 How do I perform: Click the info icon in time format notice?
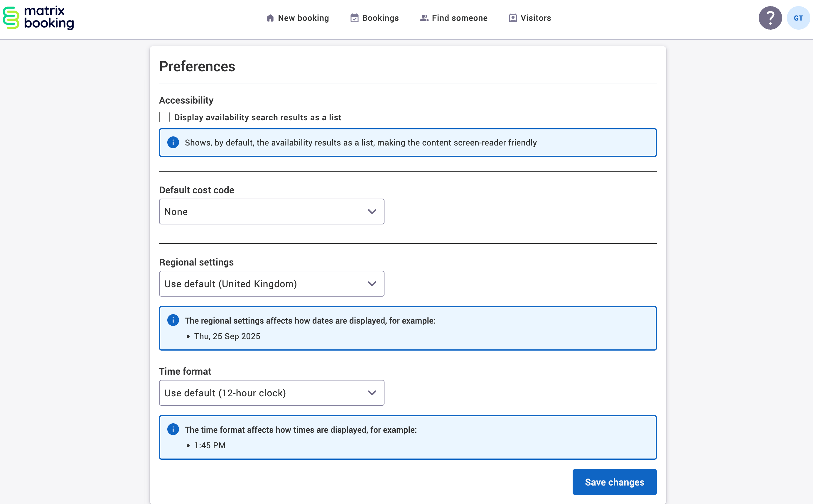pos(173,429)
